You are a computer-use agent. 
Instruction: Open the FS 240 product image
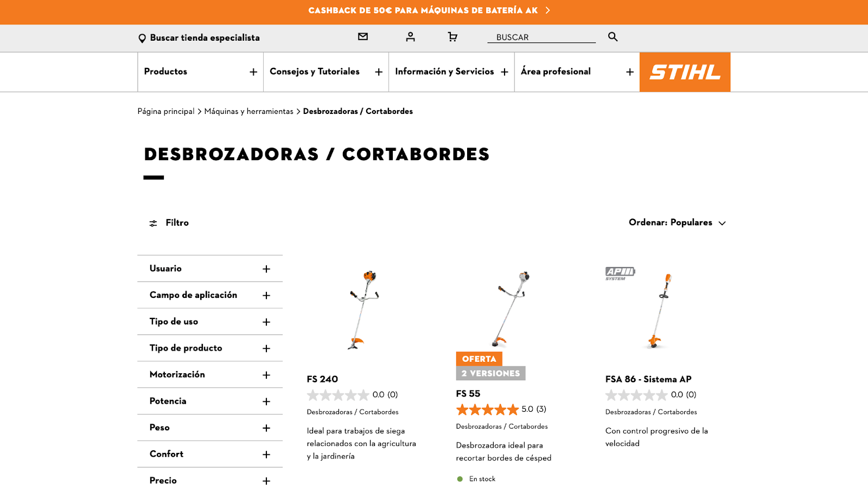pyautogui.click(x=363, y=309)
